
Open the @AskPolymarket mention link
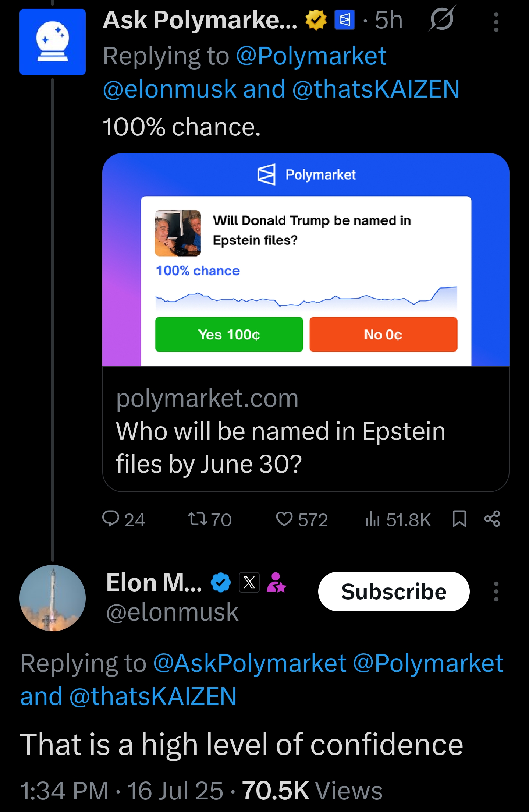point(250,663)
